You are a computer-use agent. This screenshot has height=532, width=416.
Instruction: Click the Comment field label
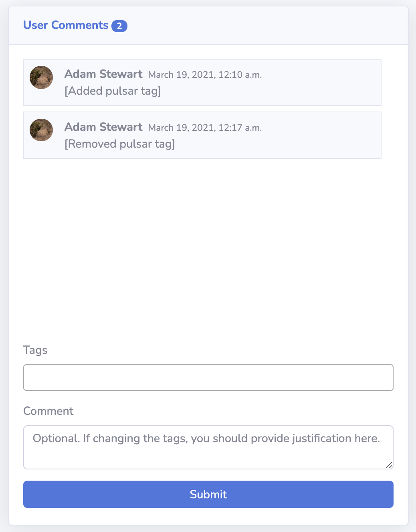click(48, 411)
